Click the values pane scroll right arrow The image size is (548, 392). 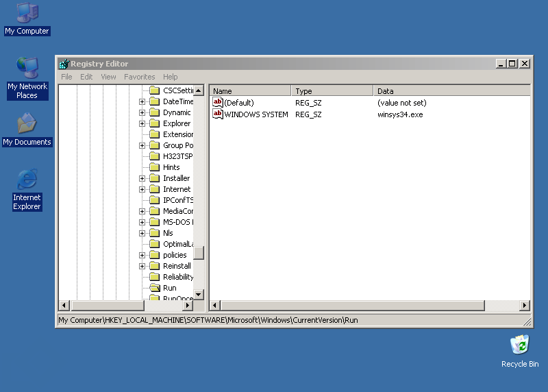(x=524, y=305)
